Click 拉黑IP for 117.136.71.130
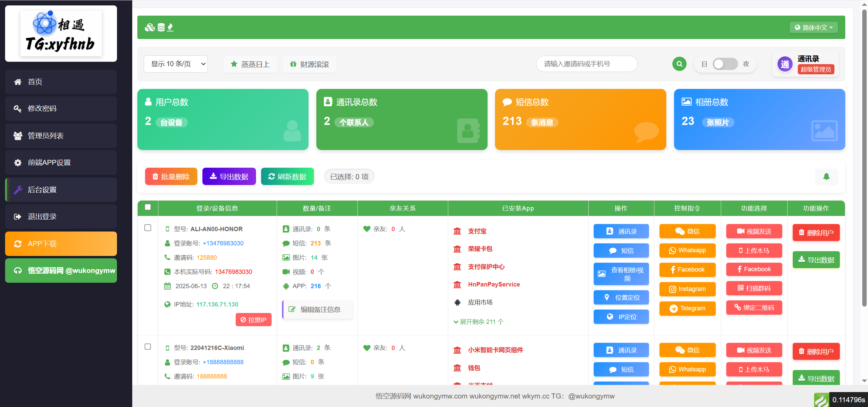The image size is (868, 407). [254, 320]
